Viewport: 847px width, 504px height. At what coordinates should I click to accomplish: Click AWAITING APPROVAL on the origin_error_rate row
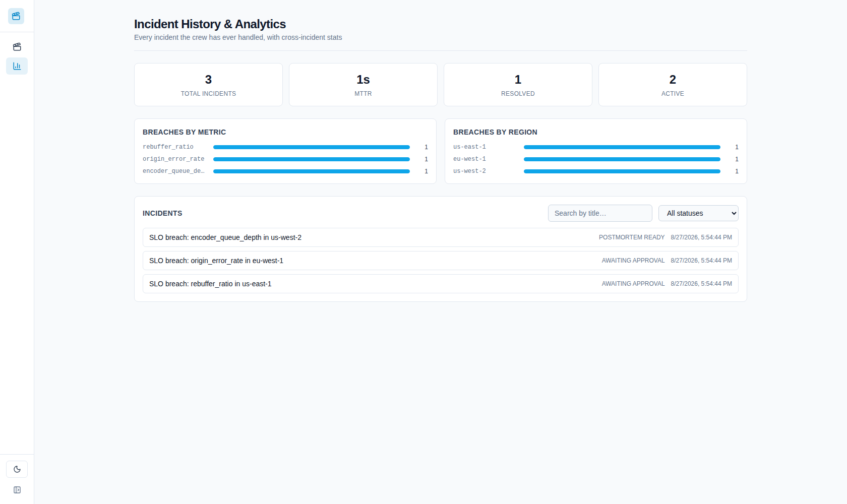click(x=633, y=261)
